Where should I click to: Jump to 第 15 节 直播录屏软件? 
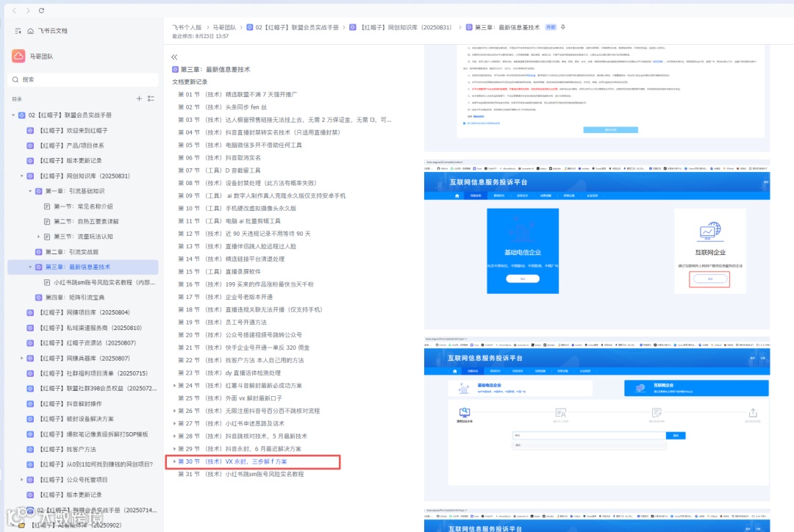[x=219, y=272]
